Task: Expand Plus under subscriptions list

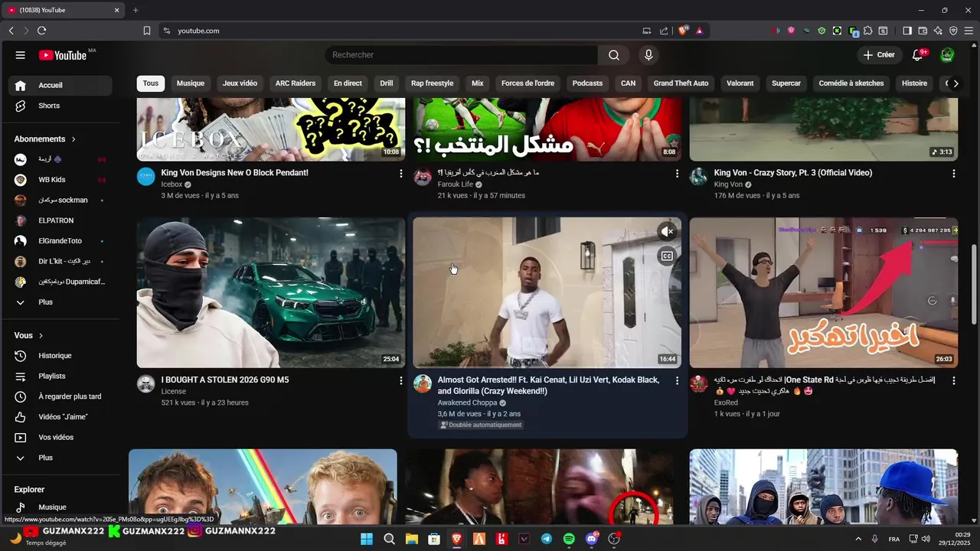Action: (x=60, y=302)
